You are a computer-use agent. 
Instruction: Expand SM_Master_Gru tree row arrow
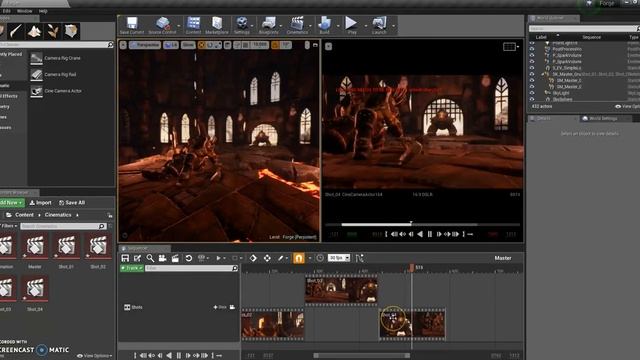543,74
